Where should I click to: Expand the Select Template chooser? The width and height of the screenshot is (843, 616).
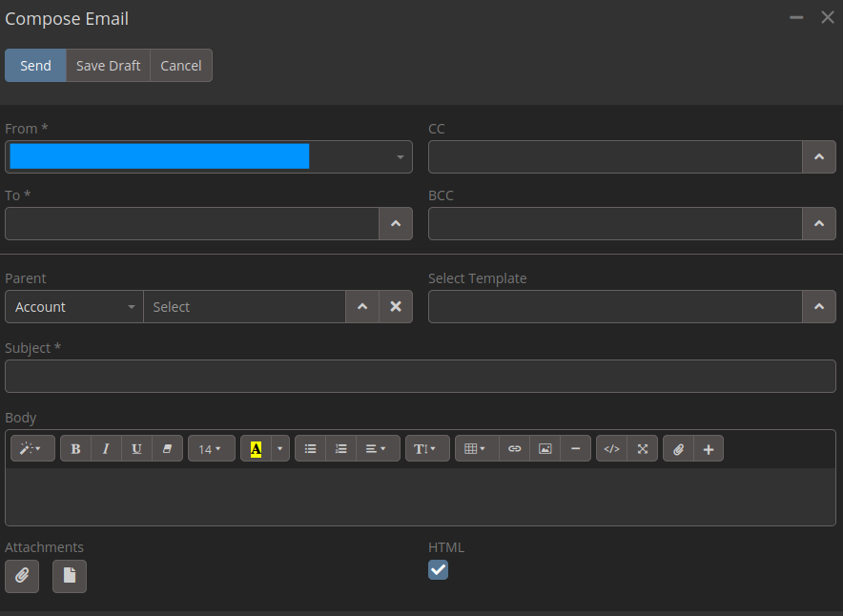[x=818, y=307]
